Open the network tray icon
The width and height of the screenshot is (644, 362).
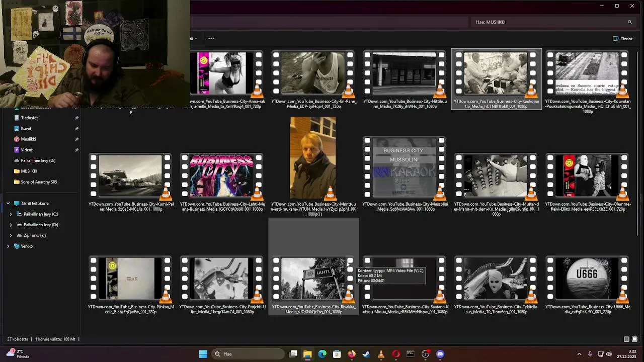pyautogui.click(x=600, y=354)
